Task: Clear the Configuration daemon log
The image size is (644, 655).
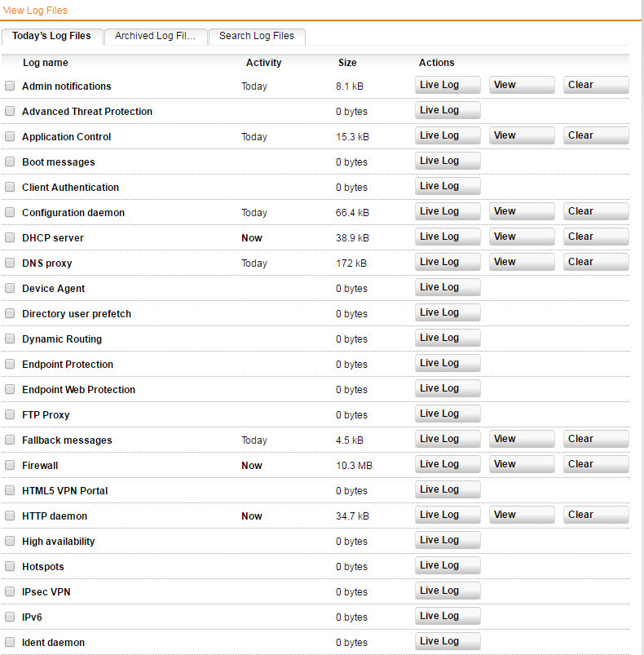Action: [x=596, y=211]
